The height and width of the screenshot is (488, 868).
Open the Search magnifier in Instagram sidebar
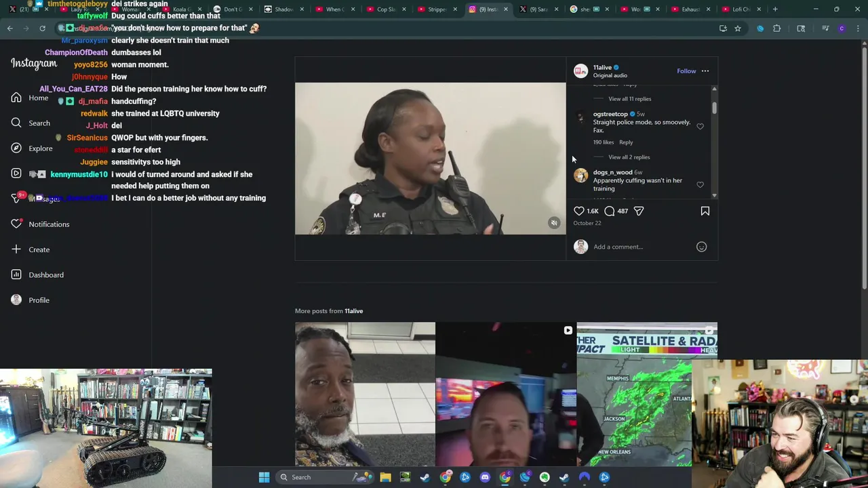(16, 123)
